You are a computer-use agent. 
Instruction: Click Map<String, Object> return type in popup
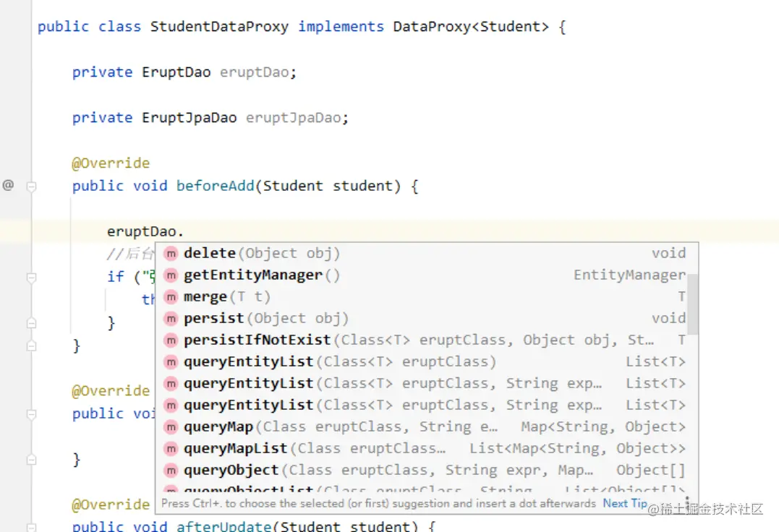pyautogui.click(x=603, y=426)
